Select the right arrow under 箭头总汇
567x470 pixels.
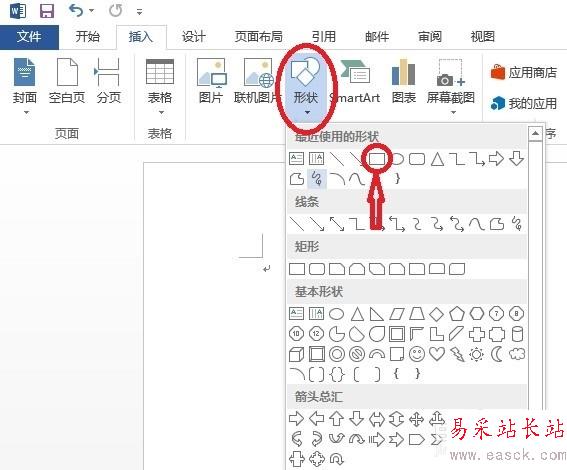coord(297,419)
